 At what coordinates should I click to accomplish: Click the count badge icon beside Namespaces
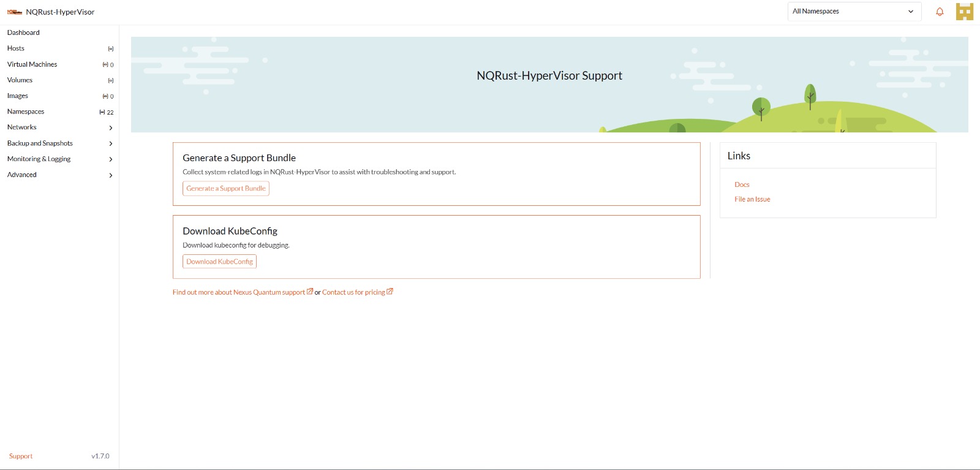tap(102, 112)
